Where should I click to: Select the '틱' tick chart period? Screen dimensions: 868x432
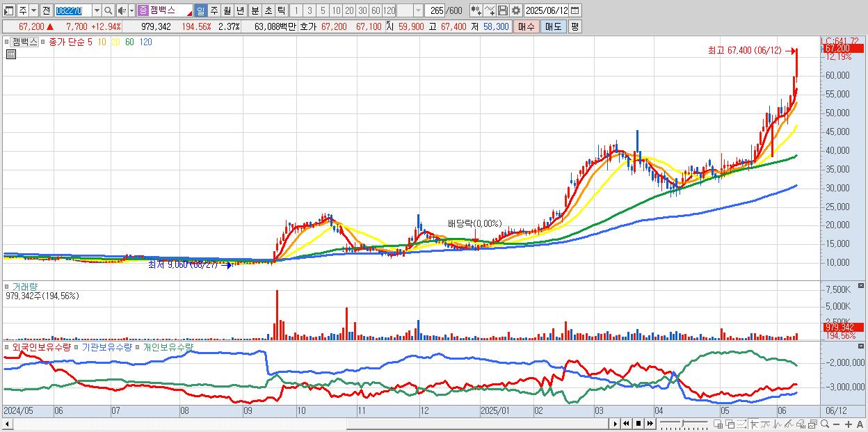pos(281,10)
